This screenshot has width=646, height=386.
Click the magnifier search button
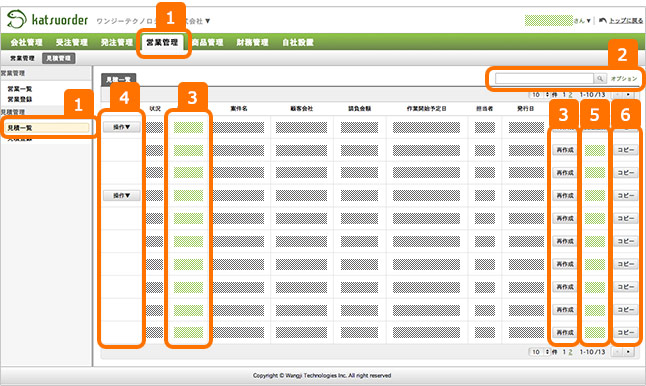point(600,78)
